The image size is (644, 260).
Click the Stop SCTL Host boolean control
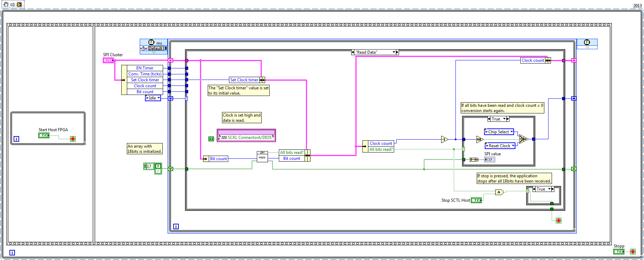click(476, 200)
